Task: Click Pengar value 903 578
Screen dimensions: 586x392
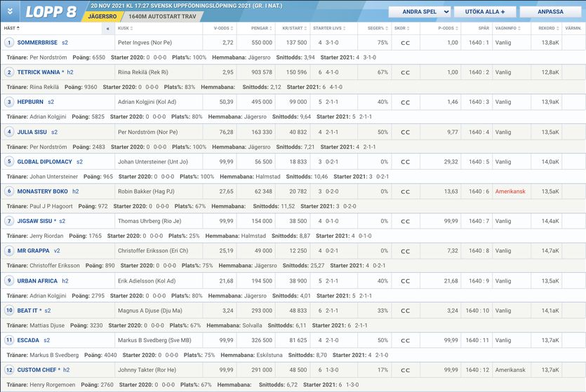Action: [262, 72]
